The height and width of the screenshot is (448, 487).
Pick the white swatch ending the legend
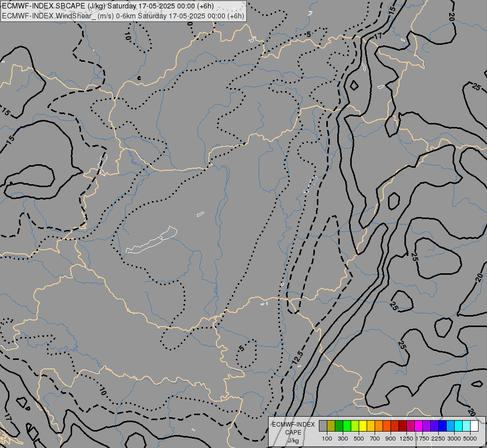[474, 426]
